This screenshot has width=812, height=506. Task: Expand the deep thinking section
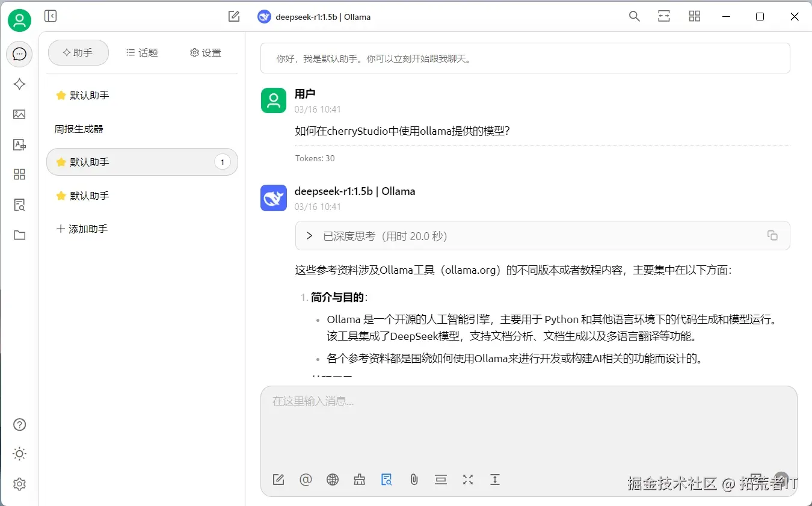(x=310, y=236)
